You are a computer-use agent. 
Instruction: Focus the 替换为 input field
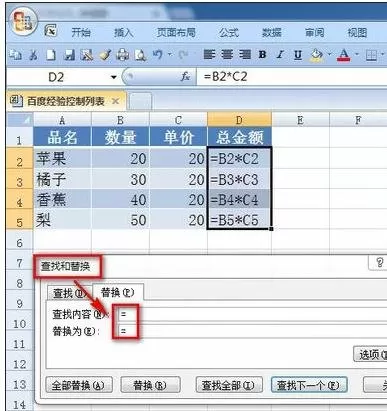(x=253, y=331)
